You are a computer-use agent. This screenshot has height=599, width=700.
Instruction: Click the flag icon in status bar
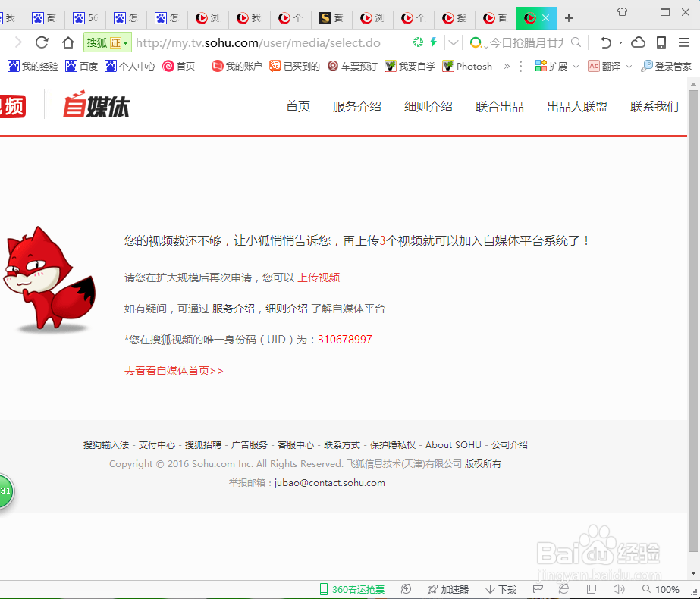(x=538, y=589)
